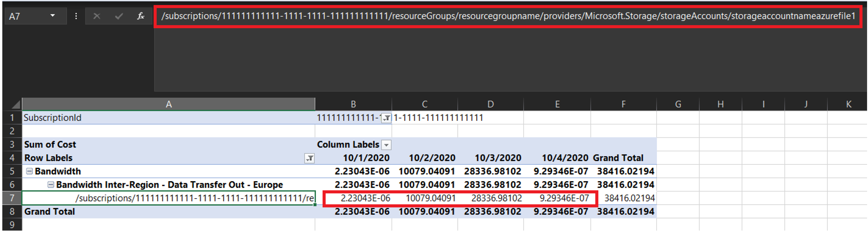
Task: Select row 3 header
Action: 12,144
